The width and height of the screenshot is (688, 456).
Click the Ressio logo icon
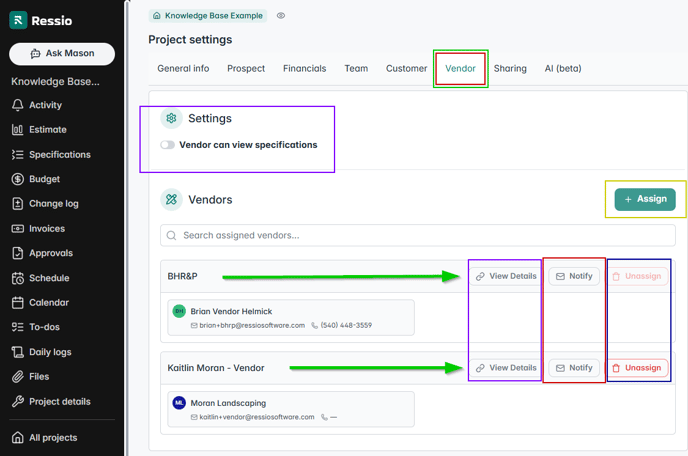(x=18, y=20)
